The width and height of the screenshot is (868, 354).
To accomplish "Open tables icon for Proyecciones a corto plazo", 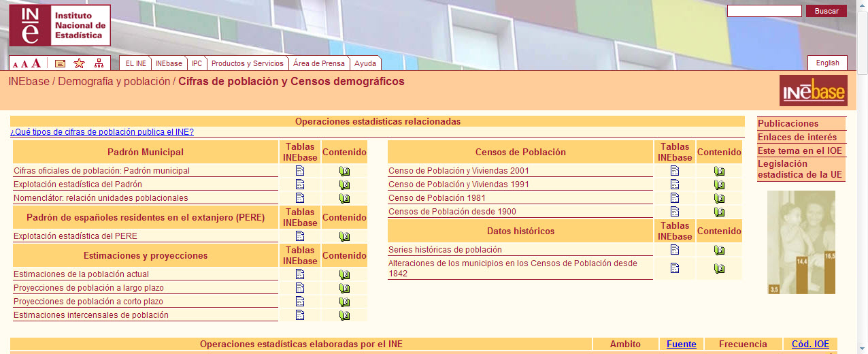I will [x=300, y=302].
